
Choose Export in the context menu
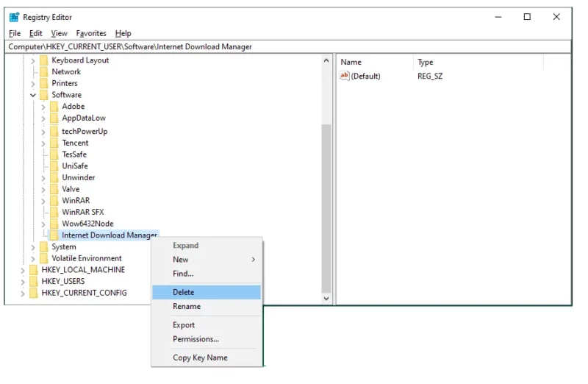point(207,325)
